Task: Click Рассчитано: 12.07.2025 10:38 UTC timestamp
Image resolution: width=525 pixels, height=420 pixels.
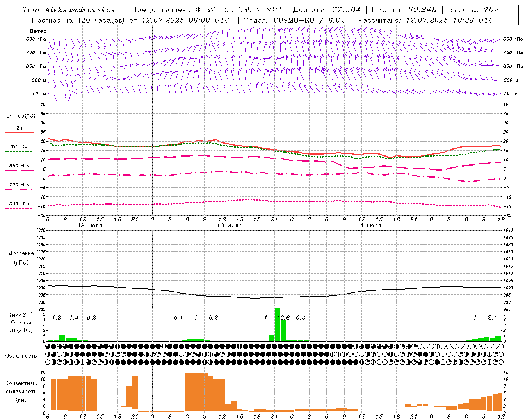Action: (426, 20)
